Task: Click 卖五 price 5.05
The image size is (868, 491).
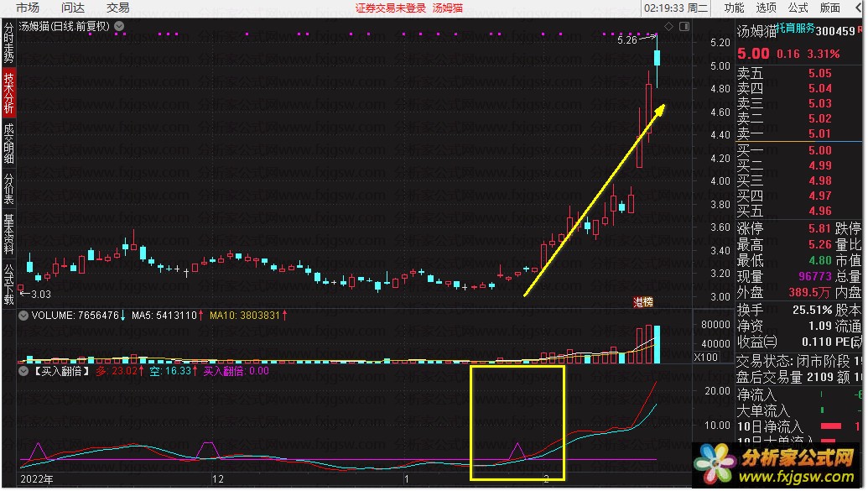Action: 819,73
